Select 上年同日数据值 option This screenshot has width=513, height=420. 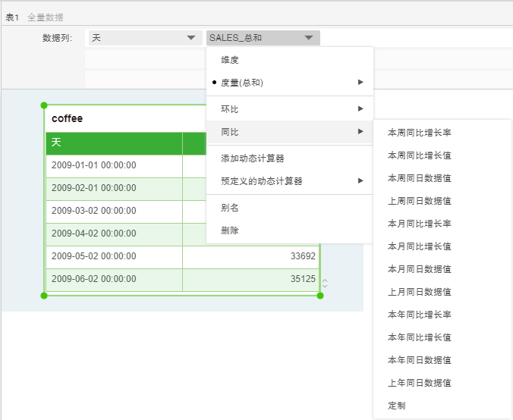(420, 383)
